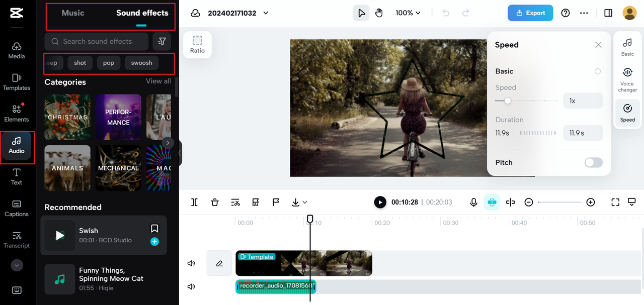Open the Ratio settings
644x305 pixels.
tap(197, 45)
